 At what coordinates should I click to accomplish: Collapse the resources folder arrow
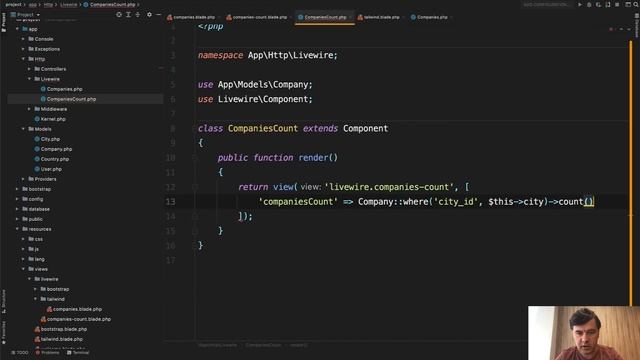17,229
